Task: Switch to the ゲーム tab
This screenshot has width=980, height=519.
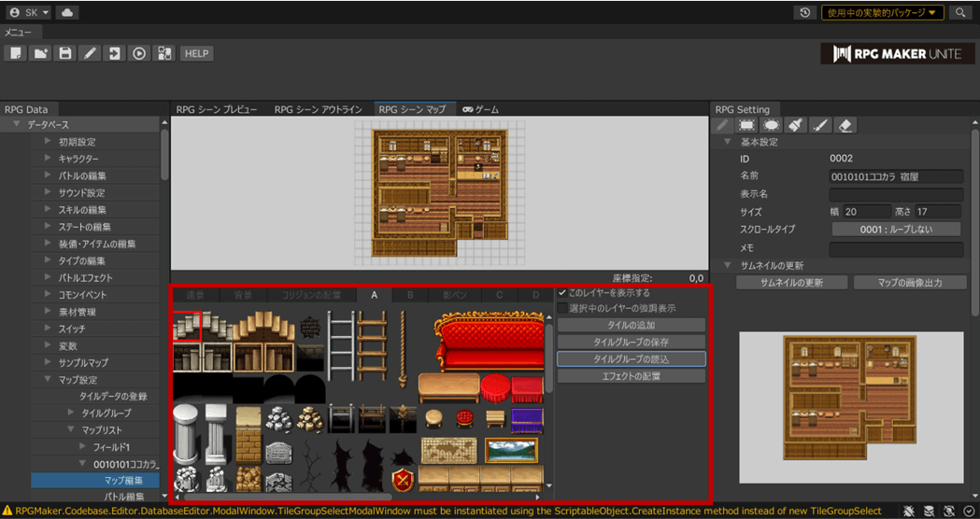Action: (481, 109)
